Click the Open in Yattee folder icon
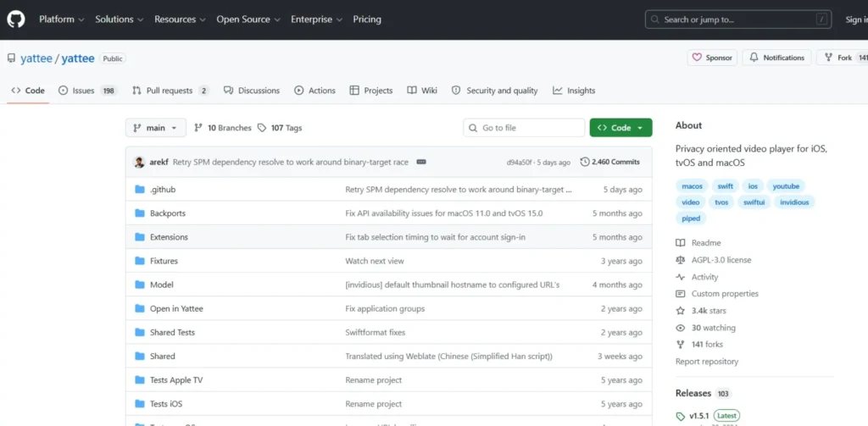 [140, 308]
